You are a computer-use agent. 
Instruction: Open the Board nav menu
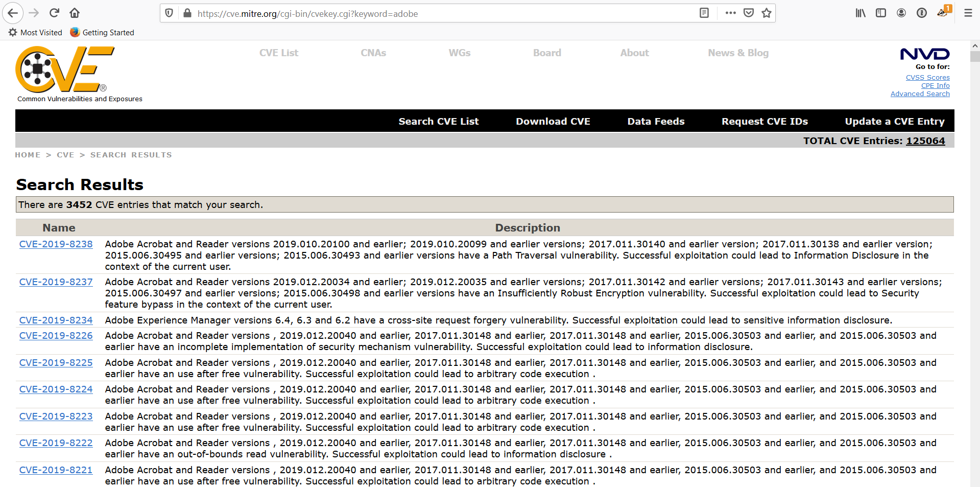click(547, 53)
